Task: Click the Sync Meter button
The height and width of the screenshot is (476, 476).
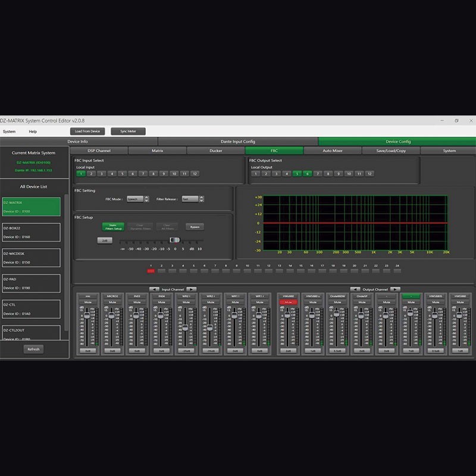Action: point(128,131)
